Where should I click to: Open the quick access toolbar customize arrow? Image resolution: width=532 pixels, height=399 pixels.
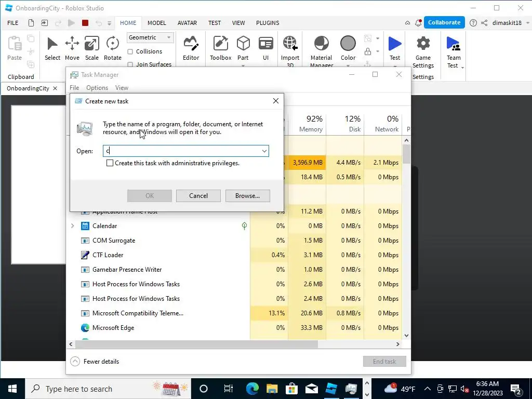pos(109,23)
